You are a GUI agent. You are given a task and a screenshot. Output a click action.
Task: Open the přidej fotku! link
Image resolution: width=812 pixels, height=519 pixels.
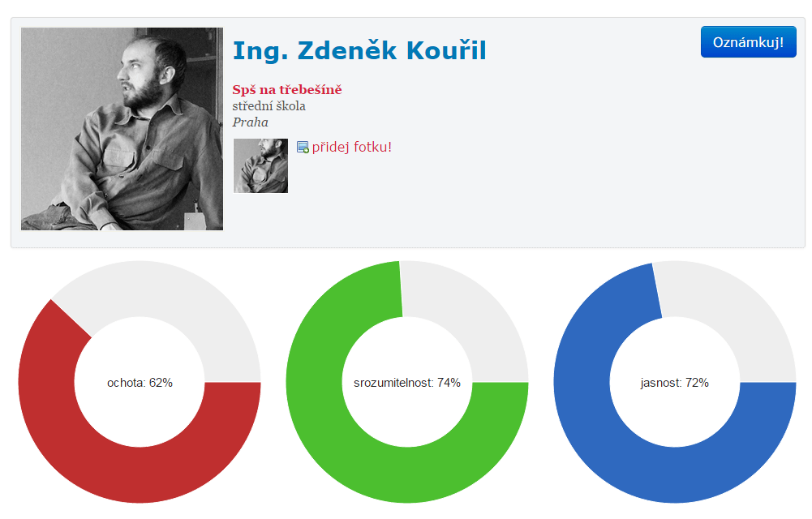click(351, 147)
